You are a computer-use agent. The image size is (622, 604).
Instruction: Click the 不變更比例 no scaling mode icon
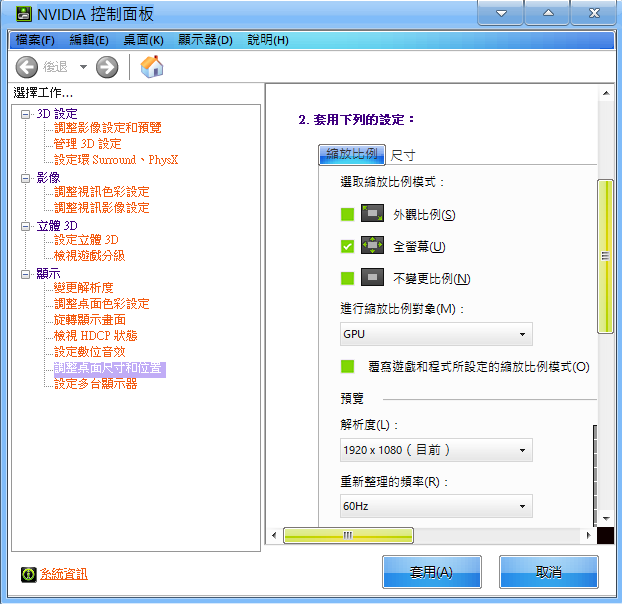tap(372, 277)
